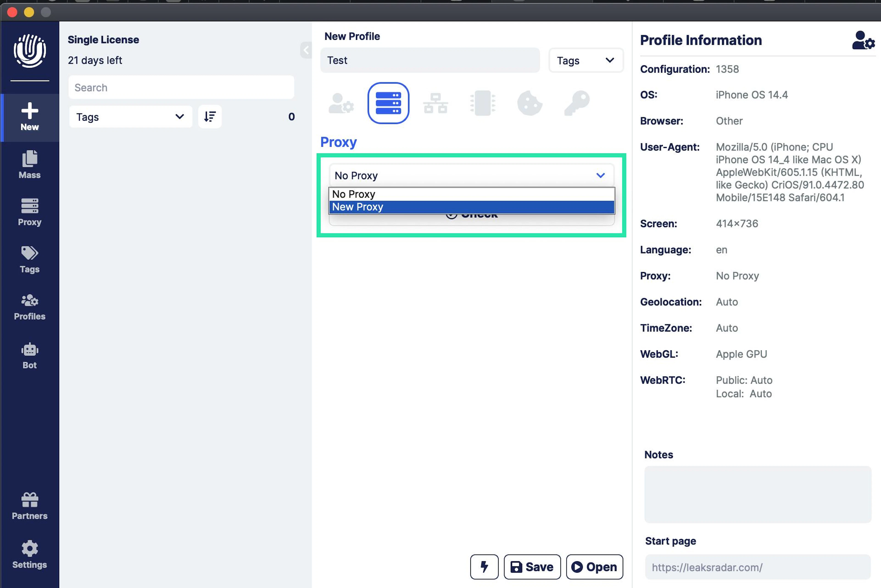881x588 pixels.
Task: Switch to the network connections tab icon
Action: click(x=435, y=103)
